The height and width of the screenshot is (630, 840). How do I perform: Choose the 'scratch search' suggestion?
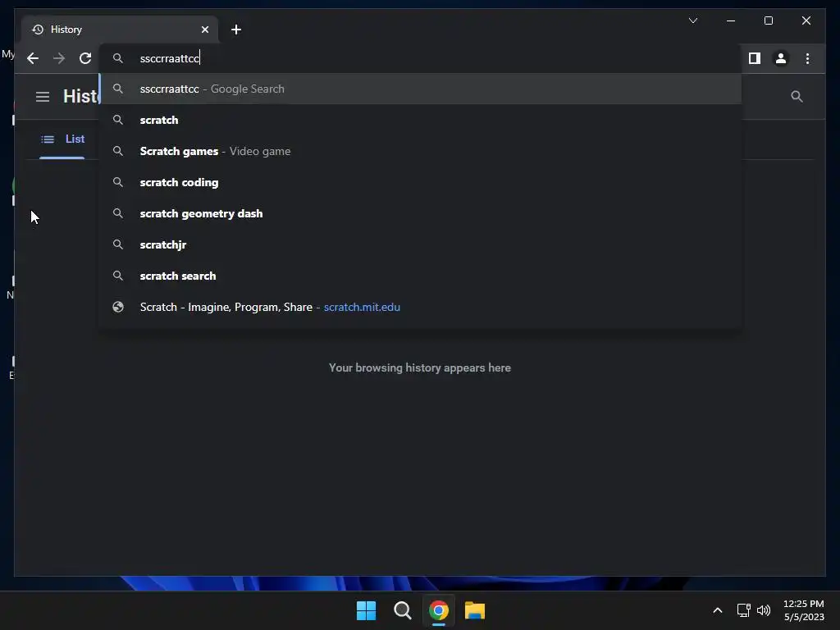(x=421, y=276)
